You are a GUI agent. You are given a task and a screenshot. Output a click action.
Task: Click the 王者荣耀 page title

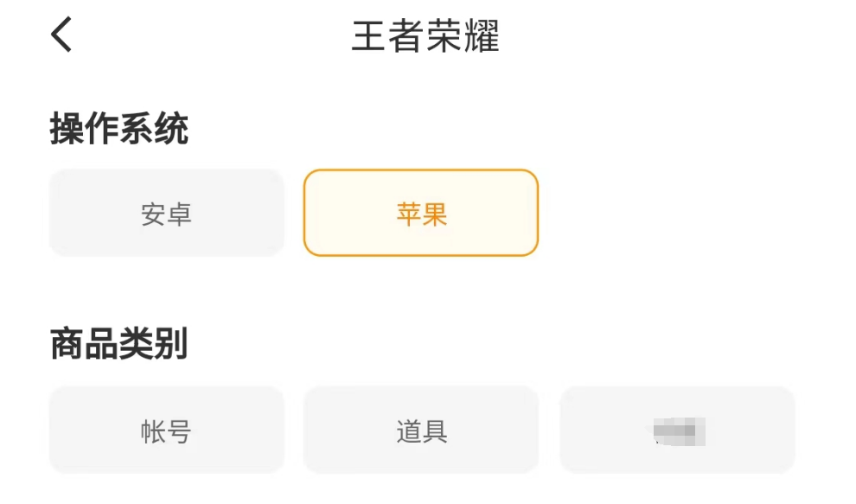pos(425,36)
